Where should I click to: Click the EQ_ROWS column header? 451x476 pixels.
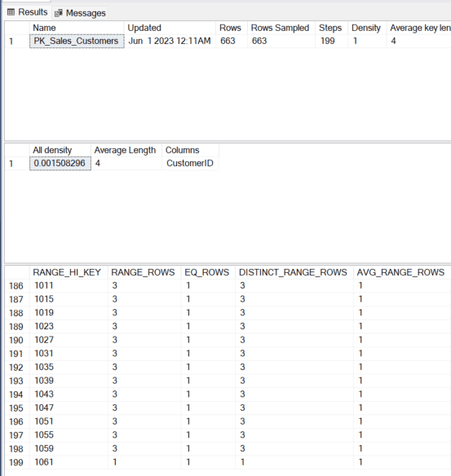pyautogui.click(x=208, y=272)
